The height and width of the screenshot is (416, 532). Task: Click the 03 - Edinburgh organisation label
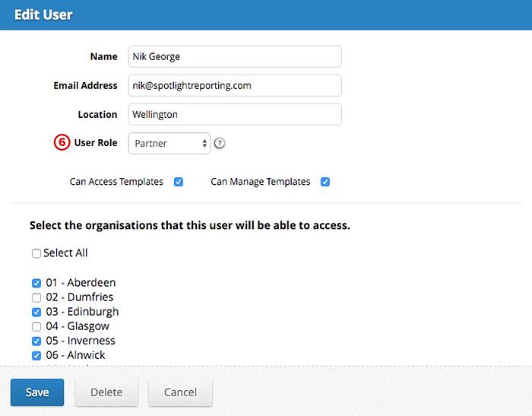[82, 312]
